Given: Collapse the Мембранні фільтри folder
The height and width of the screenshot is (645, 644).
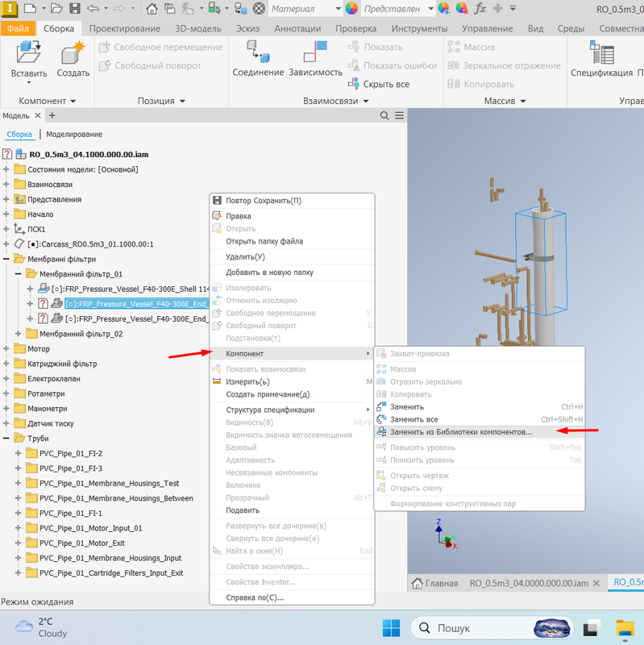Looking at the screenshot, I should (x=6, y=259).
